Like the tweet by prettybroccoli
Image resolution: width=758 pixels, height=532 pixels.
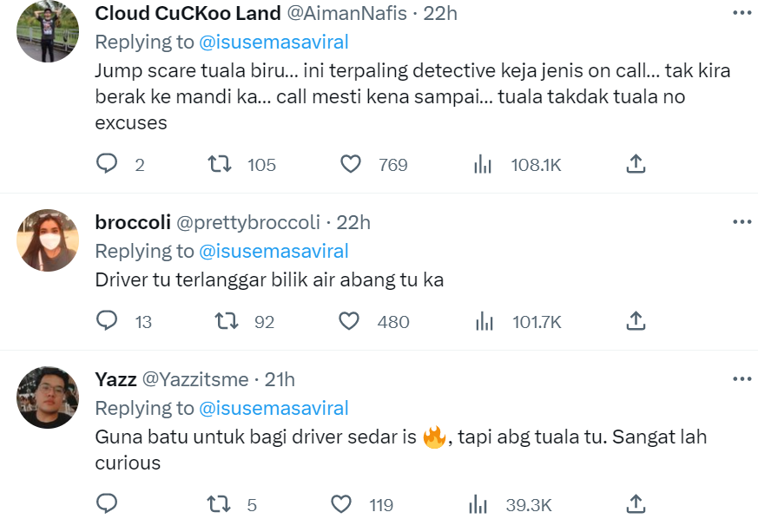point(349,321)
